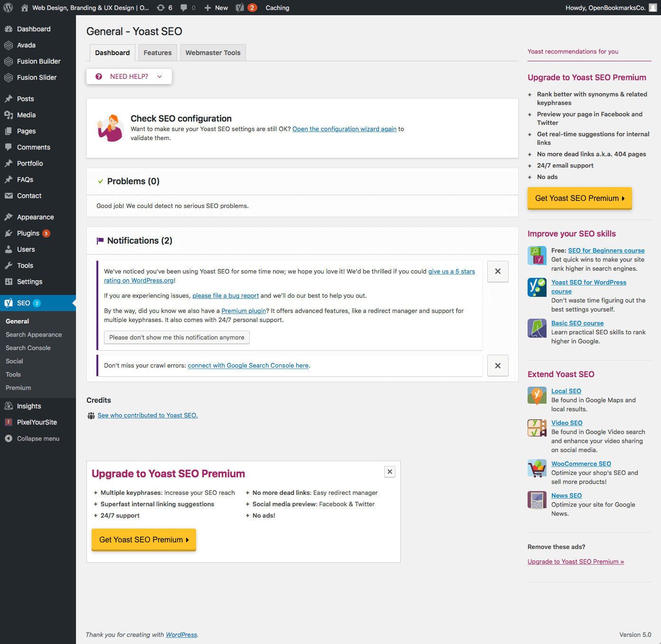Screen dimensions: 661x644
Task: Open the New content menu in admin bar
Action: [x=216, y=8]
